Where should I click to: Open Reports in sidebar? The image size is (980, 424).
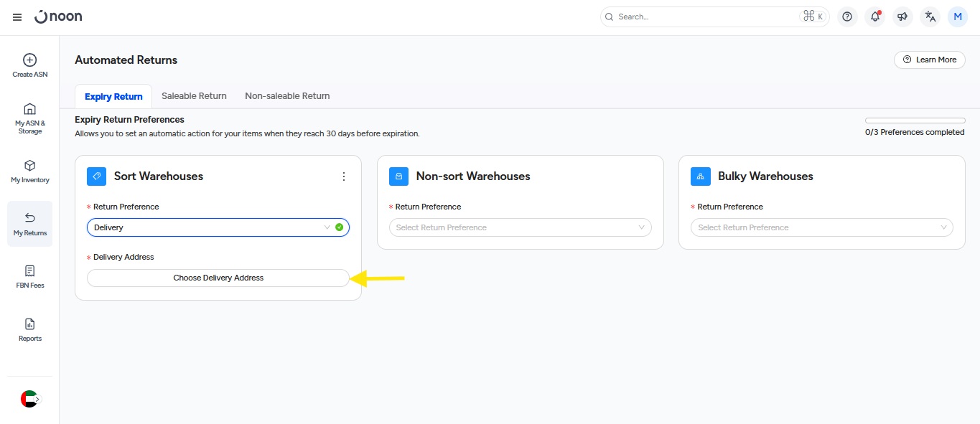click(30, 329)
